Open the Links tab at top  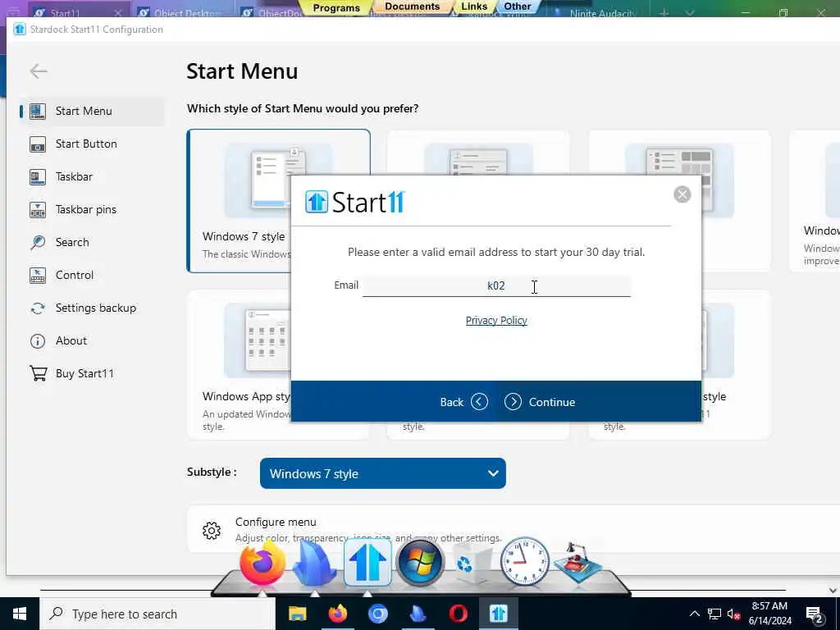[474, 7]
